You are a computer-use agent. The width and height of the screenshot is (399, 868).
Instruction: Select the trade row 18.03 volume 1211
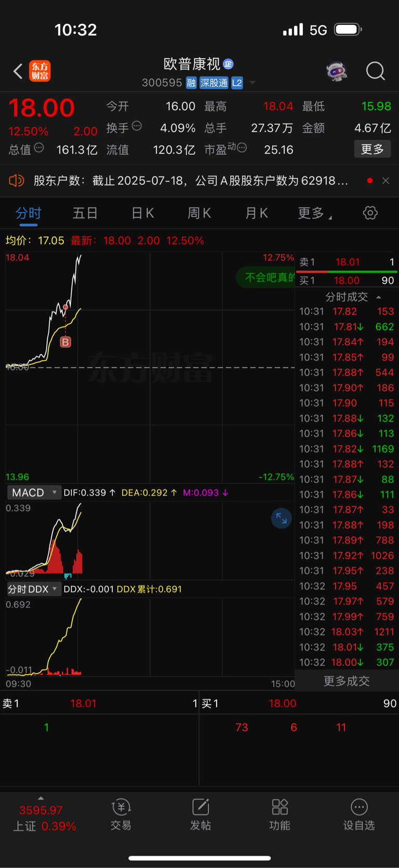tap(347, 632)
